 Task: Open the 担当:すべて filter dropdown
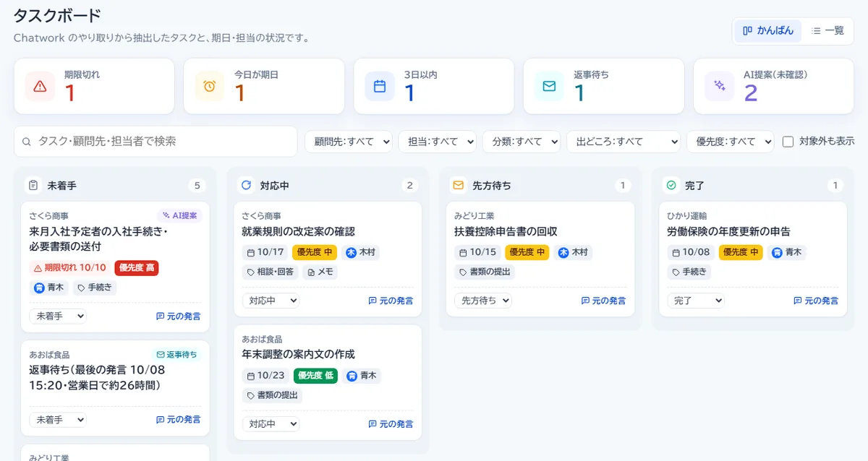pos(437,142)
